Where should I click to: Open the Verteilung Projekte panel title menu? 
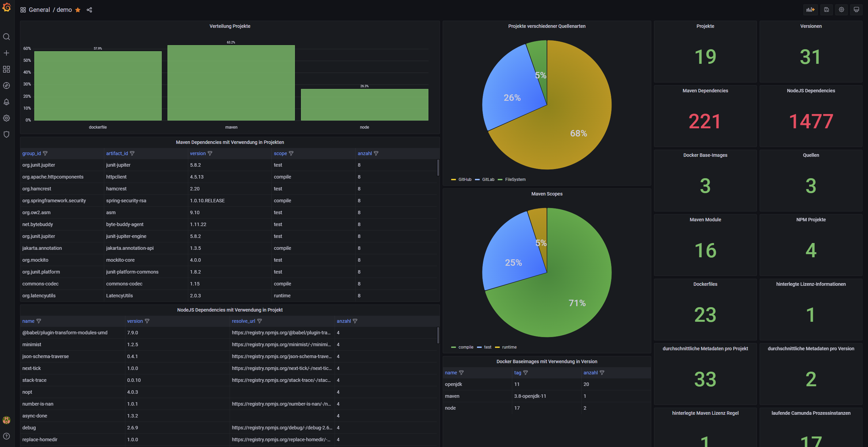pyautogui.click(x=230, y=26)
